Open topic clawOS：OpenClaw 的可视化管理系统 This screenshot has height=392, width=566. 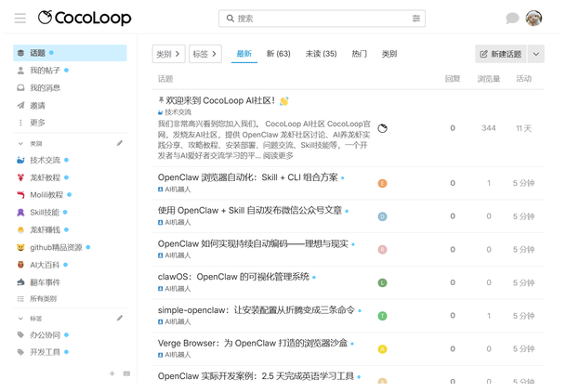click(x=233, y=277)
